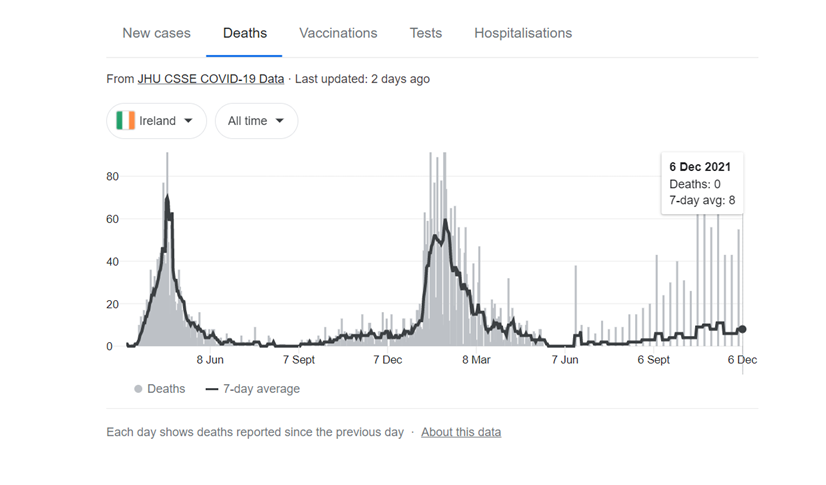The width and height of the screenshot is (826, 485).
Task: Select the 7 Jun x-axis date label
Action: point(564,360)
